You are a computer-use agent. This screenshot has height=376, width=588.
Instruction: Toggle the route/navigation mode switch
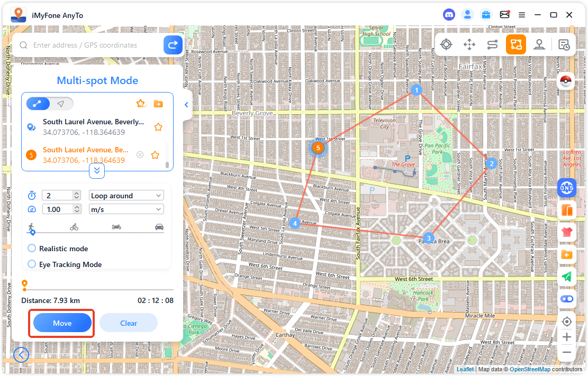pyautogui.click(x=50, y=104)
